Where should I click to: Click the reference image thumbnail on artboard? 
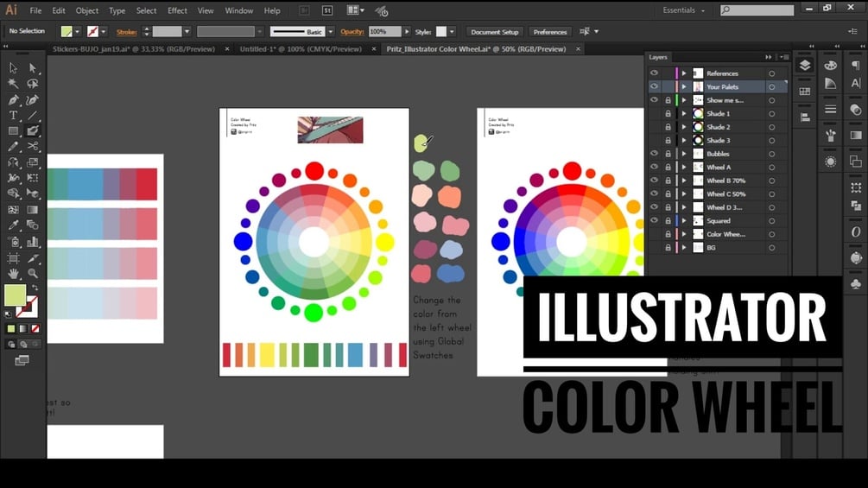pos(331,130)
